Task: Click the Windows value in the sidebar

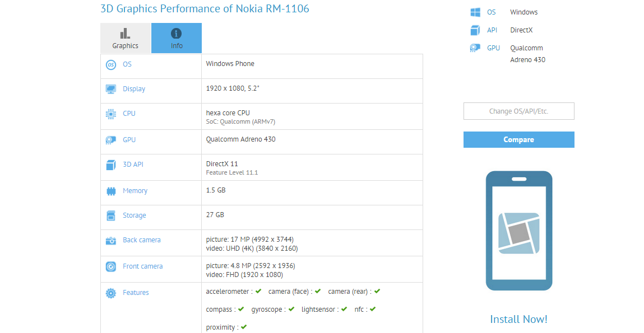Action: tap(524, 12)
